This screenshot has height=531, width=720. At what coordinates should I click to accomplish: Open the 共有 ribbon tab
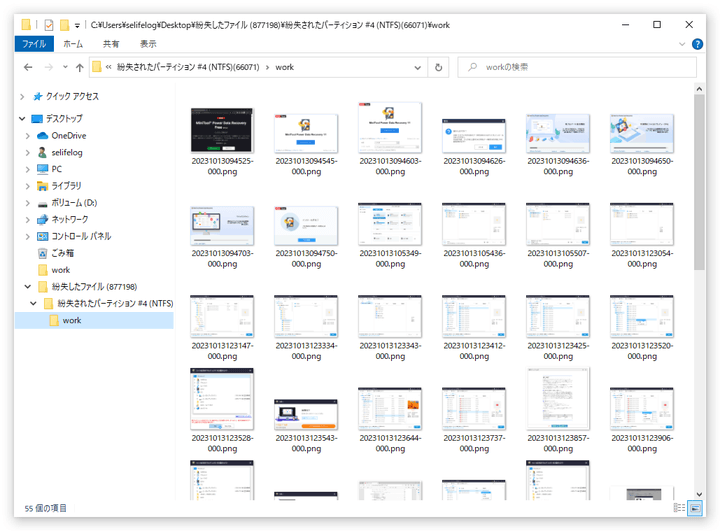(111, 44)
